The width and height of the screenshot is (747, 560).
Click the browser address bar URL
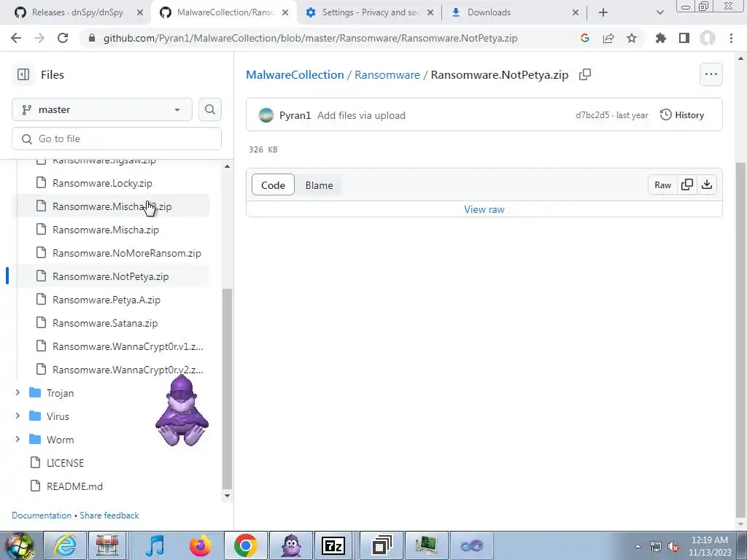pyautogui.click(x=310, y=38)
